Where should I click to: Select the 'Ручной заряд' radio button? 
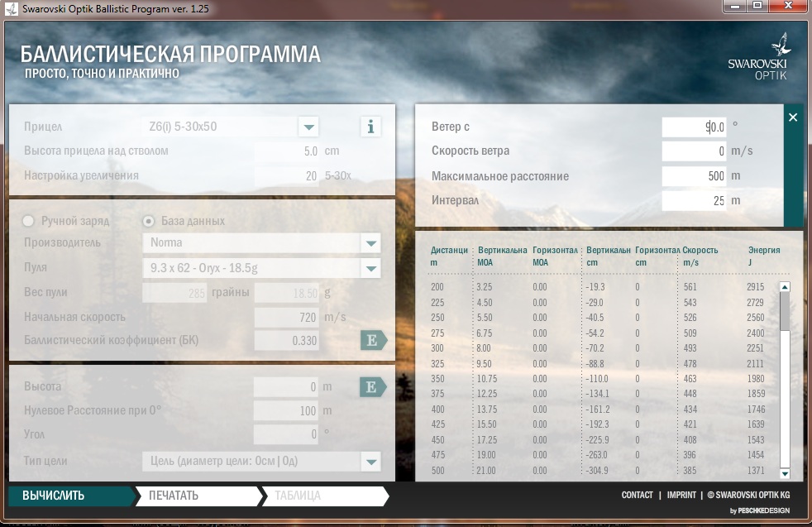(28, 221)
